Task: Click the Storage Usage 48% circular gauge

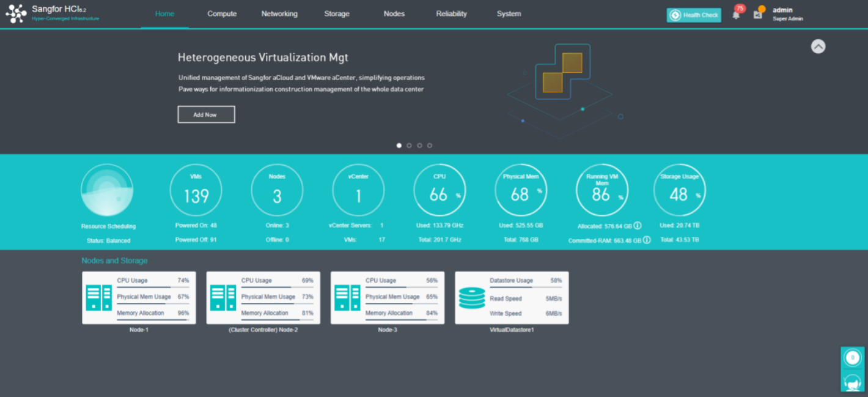Action: [679, 190]
